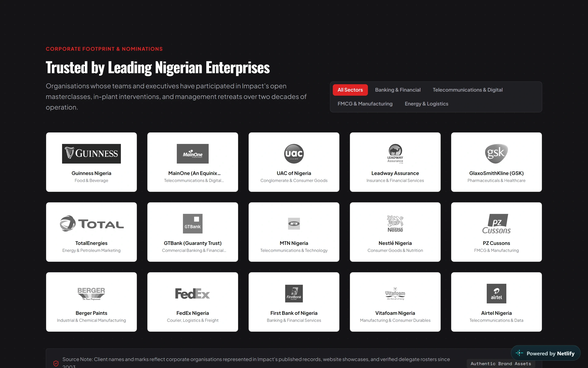This screenshot has height=368, width=588.
Task: Click the GlaxoSmithKline (GSK) title
Action: pos(496,173)
